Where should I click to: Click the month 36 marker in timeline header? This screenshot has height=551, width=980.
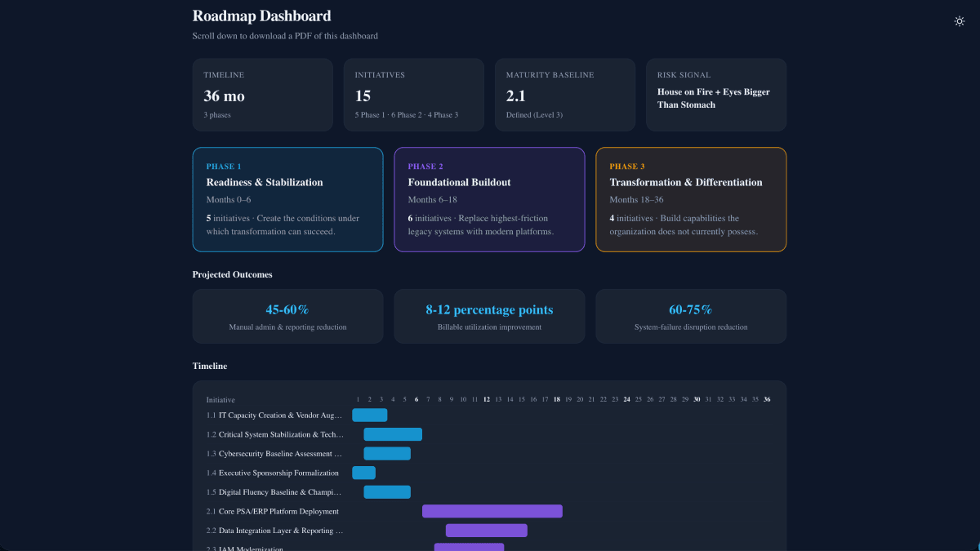click(767, 399)
